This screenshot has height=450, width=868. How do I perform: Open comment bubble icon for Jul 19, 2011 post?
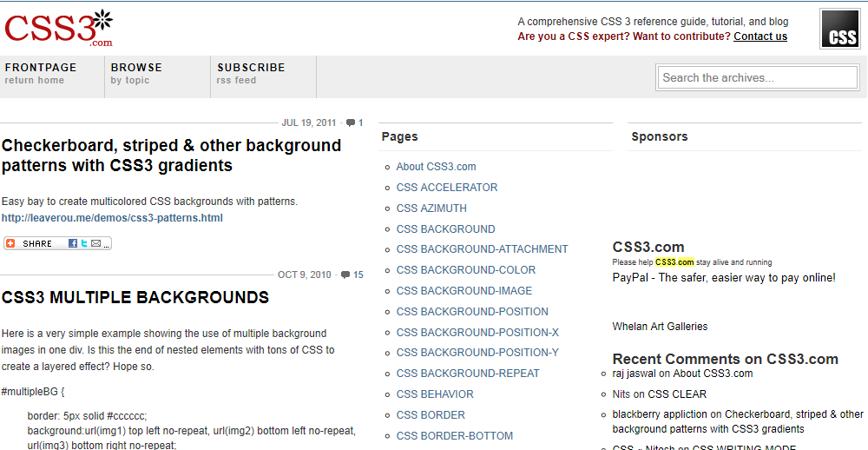point(351,123)
